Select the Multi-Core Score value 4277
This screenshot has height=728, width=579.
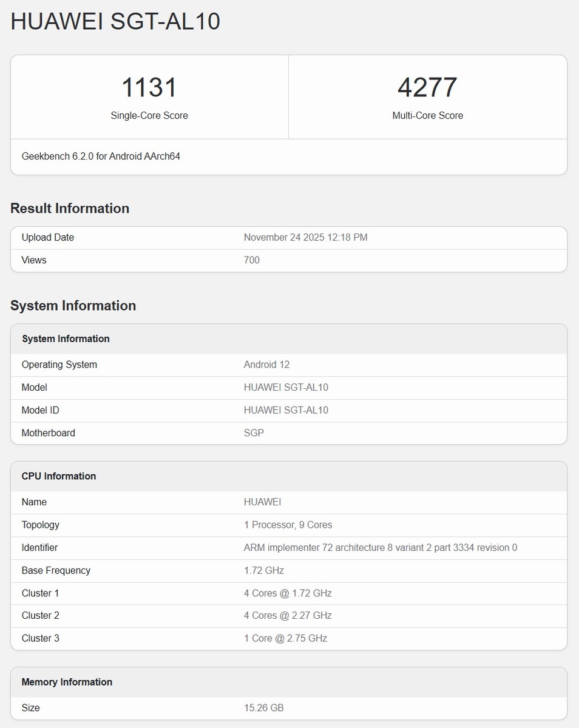pos(428,87)
